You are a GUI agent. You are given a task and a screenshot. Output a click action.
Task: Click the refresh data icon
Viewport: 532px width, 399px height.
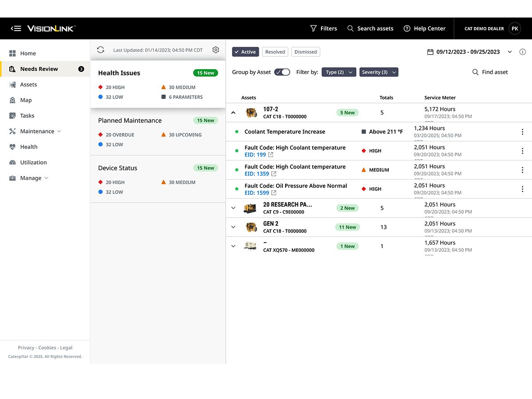101,50
